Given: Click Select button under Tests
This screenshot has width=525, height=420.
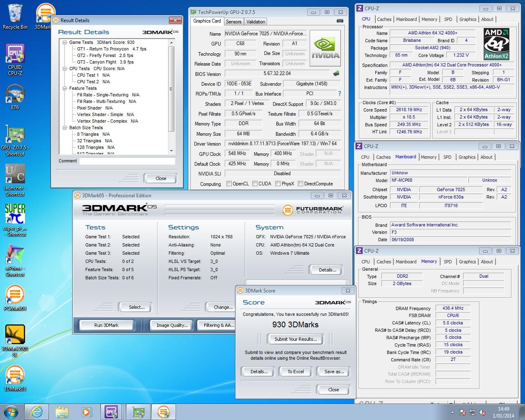Looking at the screenshot, I should coord(136,307).
